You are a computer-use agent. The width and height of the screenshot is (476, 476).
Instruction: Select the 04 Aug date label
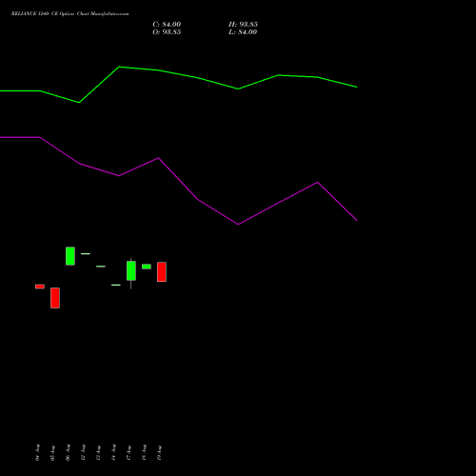[x=38, y=452]
